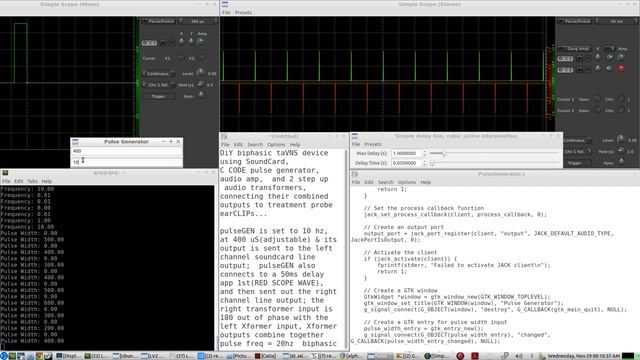Click Pause/Freeze in the mono scope
Screen dimensions: 640x360
click(159, 21)
